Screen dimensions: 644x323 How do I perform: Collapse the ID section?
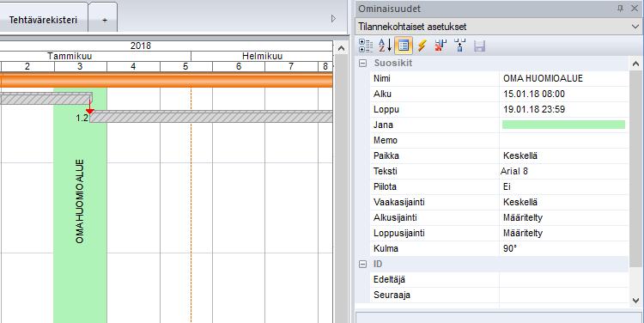pos(362,265)
